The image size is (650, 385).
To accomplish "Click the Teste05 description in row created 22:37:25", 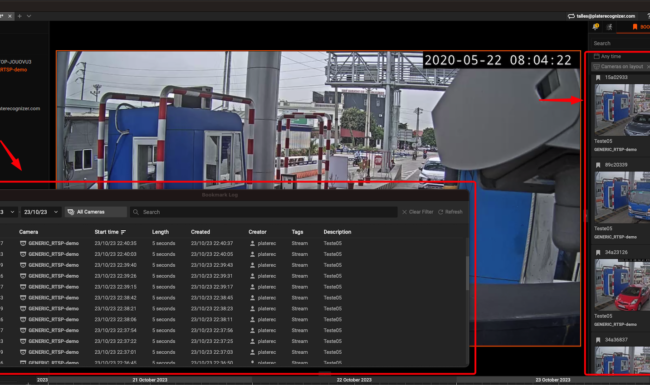I will pos(333,341).
